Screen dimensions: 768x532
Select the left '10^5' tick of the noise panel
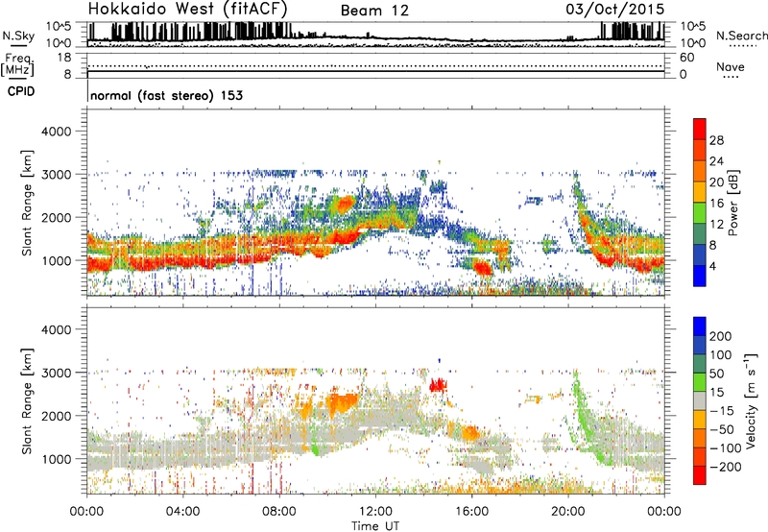[59, 26]
